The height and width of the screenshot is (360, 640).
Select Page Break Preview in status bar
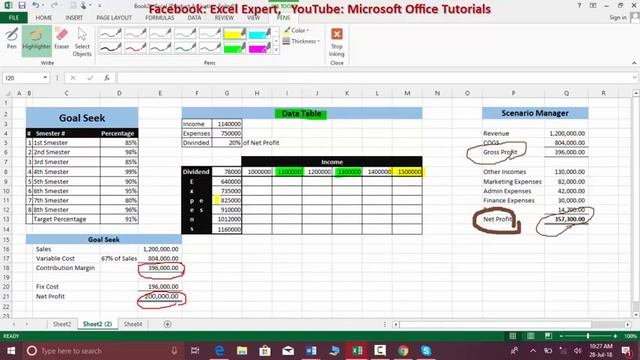548,336
